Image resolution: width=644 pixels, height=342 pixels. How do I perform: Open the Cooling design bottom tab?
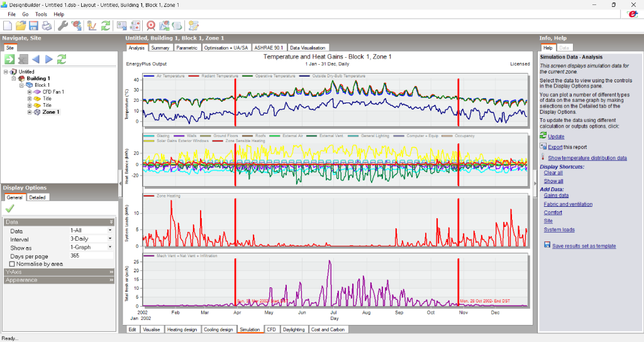point(218,329)
